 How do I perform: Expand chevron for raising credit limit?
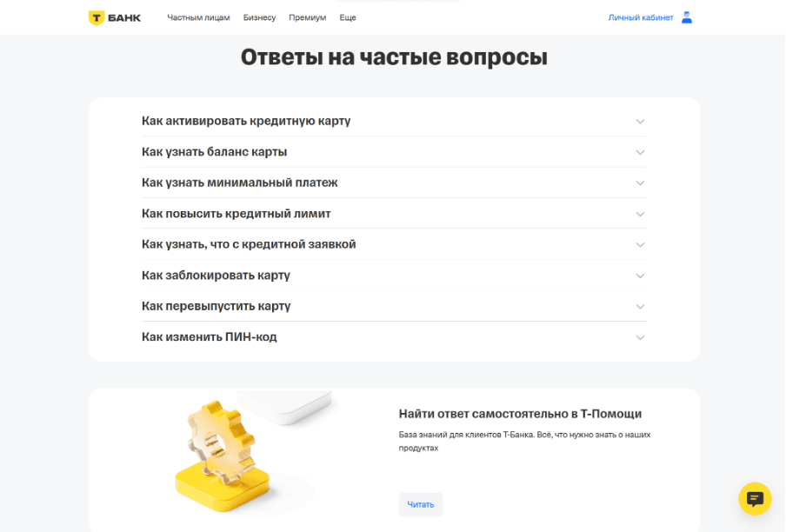click(x=640, y=214)
